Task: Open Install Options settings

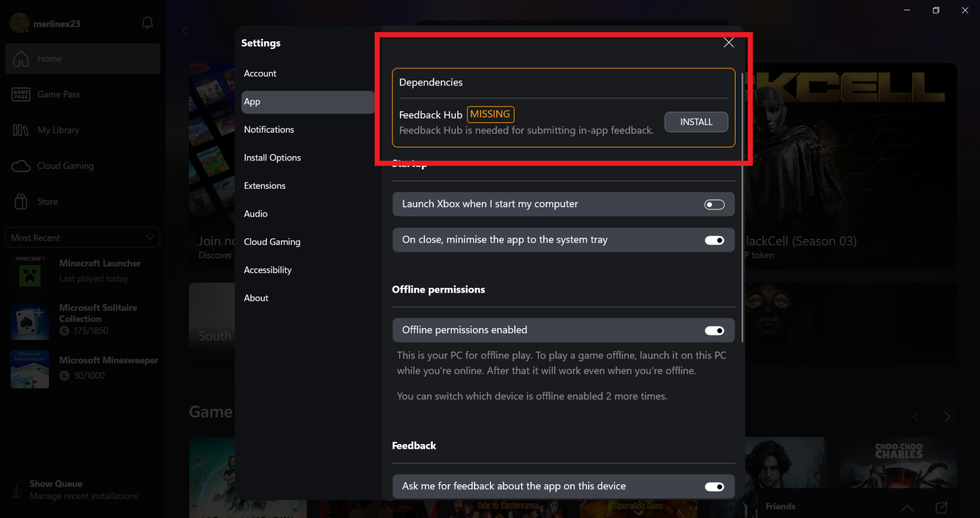Action: 308,158
